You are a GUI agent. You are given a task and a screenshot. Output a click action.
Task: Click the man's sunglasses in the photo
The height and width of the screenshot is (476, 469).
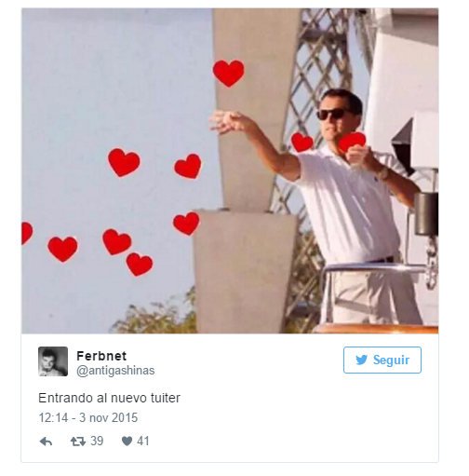click(x=333, y=115)
